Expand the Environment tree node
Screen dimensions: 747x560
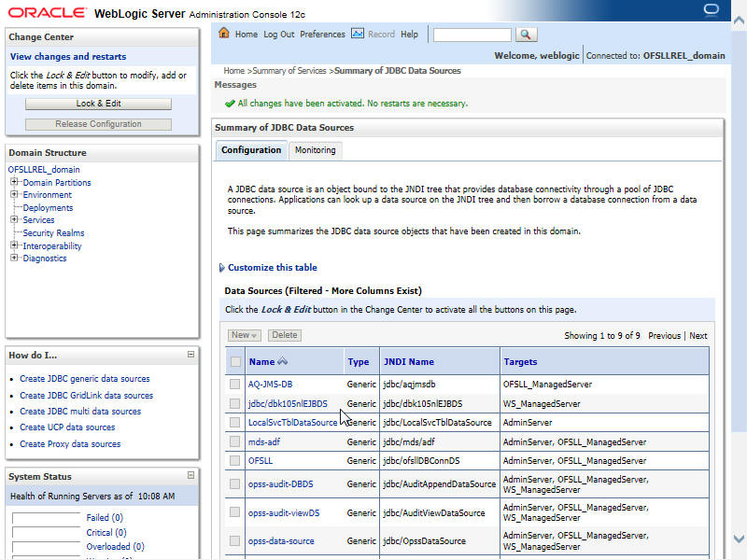coord(14,194)
